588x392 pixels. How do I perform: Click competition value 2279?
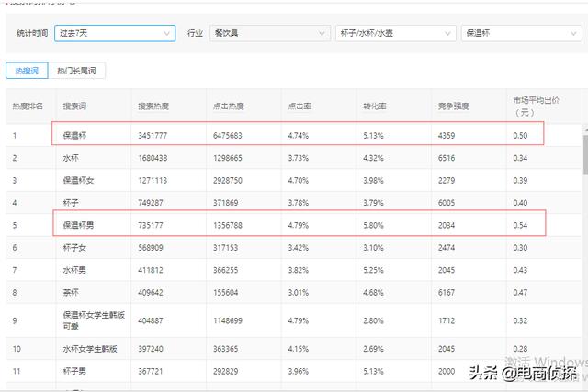pyautogui.click(x=447, y=180)
